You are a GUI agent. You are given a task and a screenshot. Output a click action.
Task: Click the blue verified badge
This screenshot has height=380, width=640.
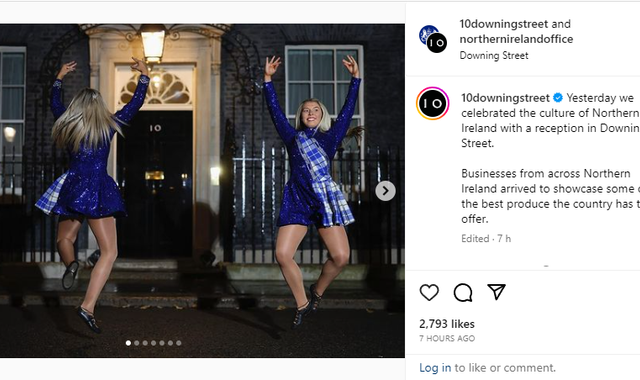coord(558,98)
